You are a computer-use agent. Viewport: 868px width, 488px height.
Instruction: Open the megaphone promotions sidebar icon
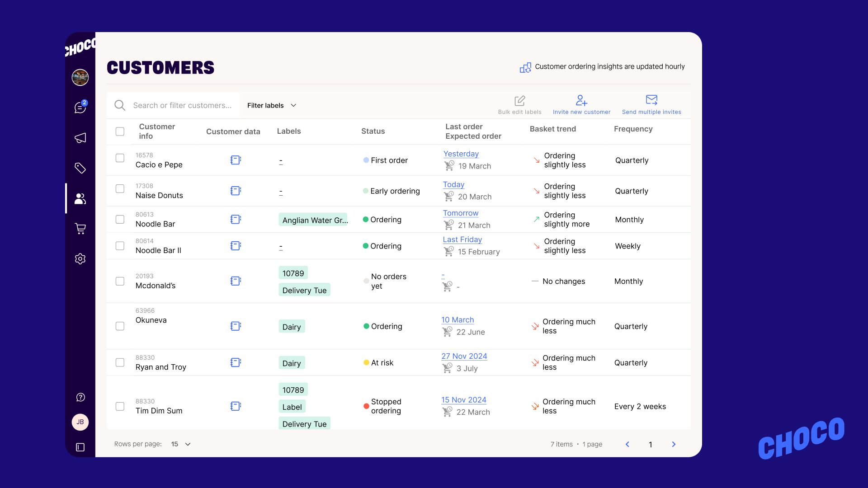tap(80, 138)
